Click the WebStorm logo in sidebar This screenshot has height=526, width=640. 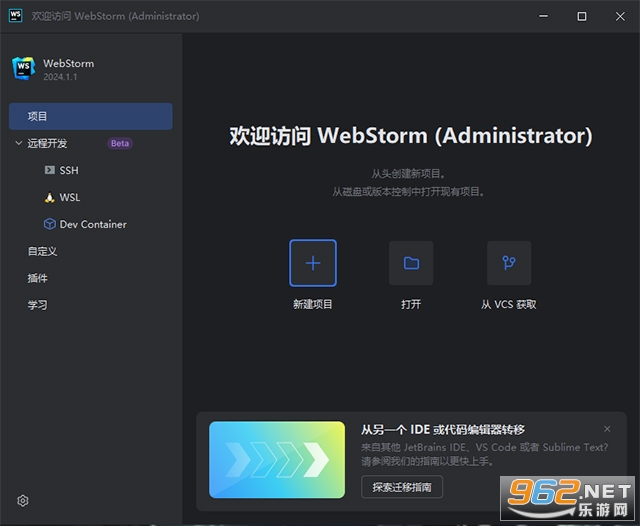[24, 68]
